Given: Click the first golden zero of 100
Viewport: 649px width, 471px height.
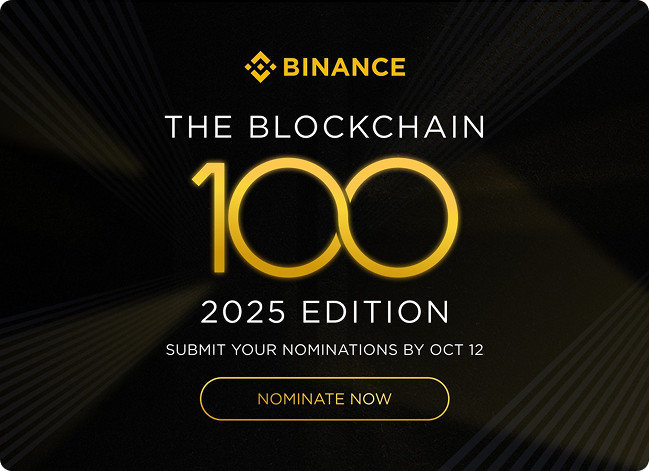Looking at the screenshot, I should click(x=298, y=217).
